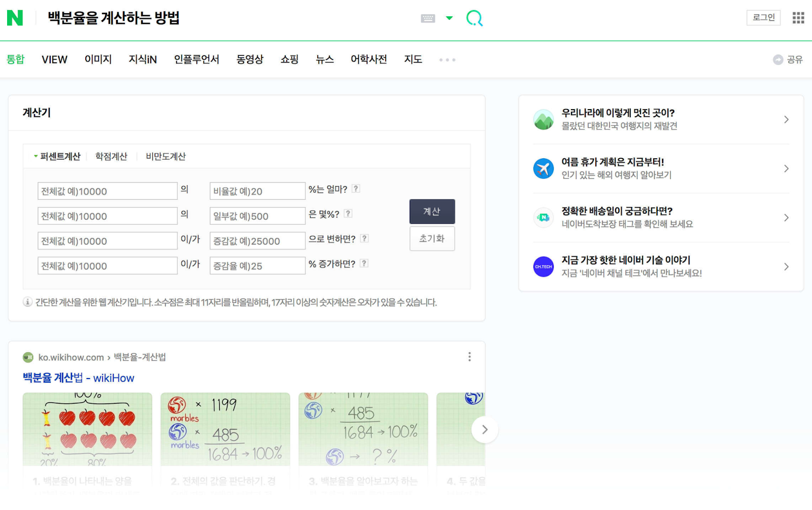This screenshot has width=812, height=510.
Task: Click the Naver delivery N icon
Action: 544,218
